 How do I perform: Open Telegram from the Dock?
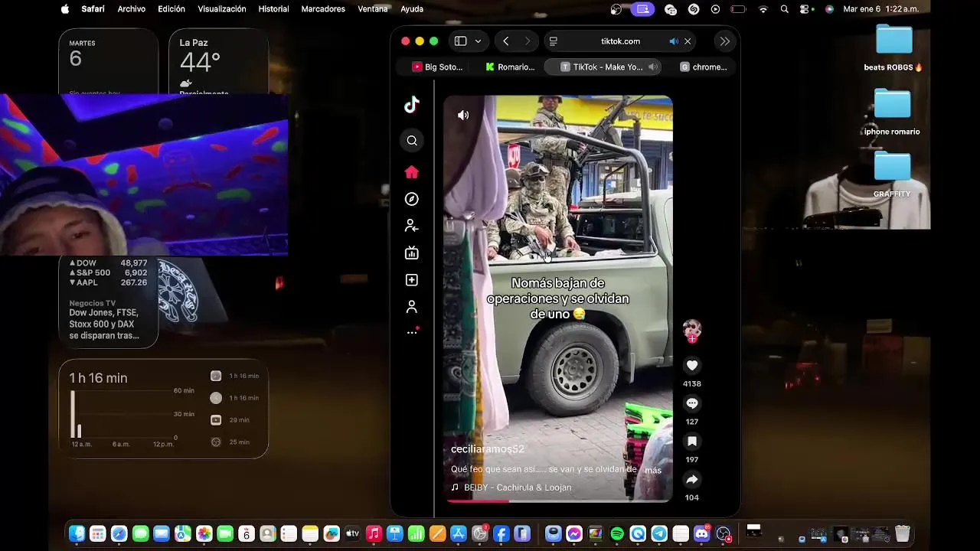pos(659,534)
